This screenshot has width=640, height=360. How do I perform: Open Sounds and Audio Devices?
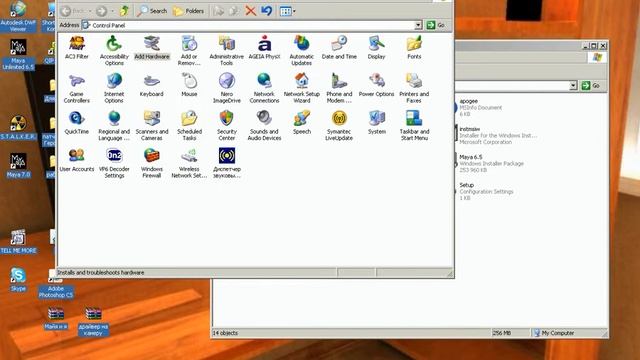[264, 125]
